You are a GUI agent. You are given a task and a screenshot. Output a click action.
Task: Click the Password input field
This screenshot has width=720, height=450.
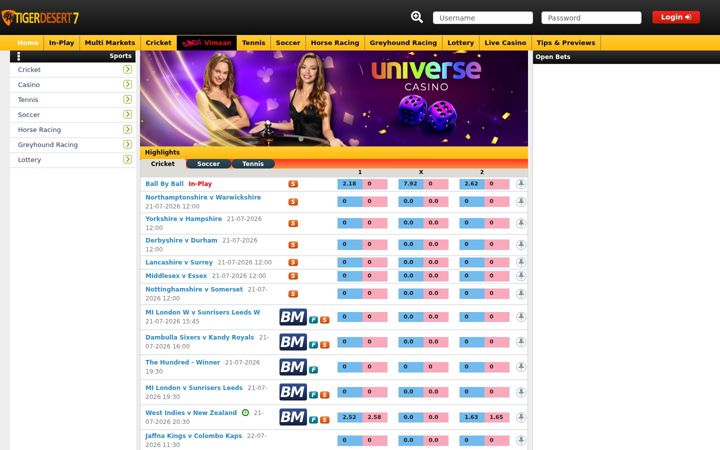point(591,18)
